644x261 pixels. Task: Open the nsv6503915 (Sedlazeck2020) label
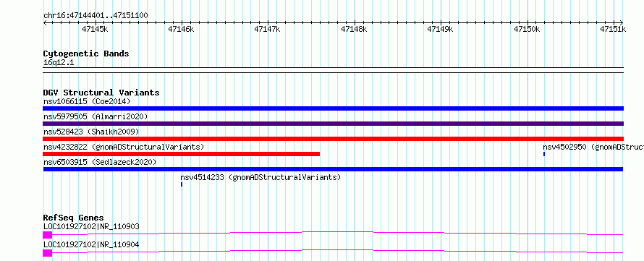tap(100, 162)
